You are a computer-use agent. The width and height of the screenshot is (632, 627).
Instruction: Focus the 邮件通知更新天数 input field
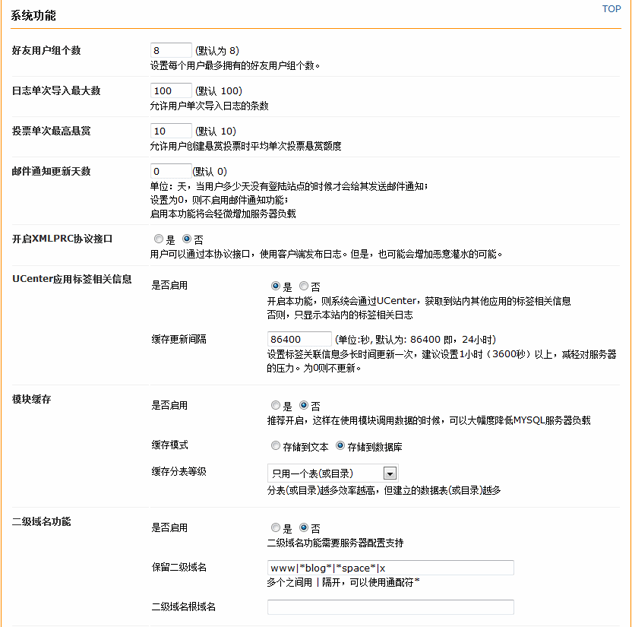pyautogui.click(x=170, y=171)
